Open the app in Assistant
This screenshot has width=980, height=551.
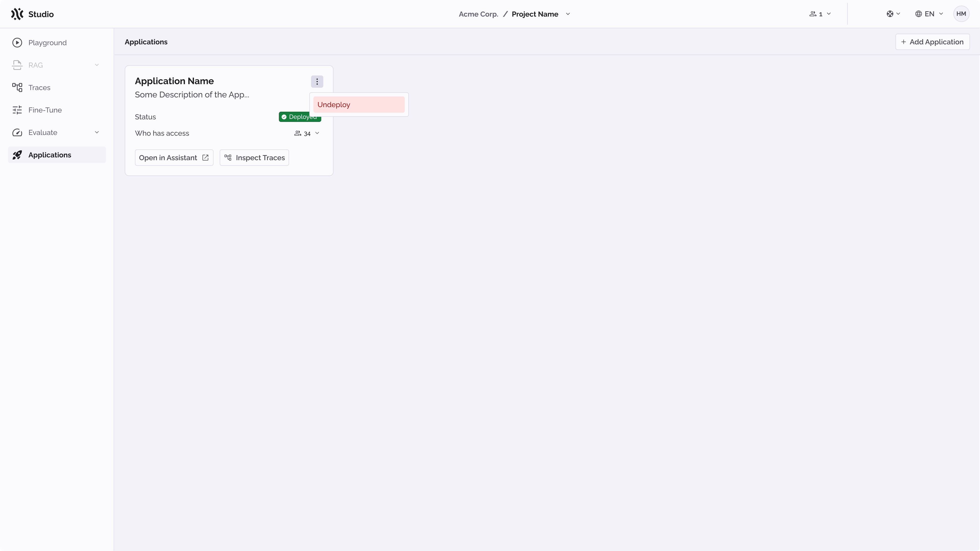pos(174,157)
